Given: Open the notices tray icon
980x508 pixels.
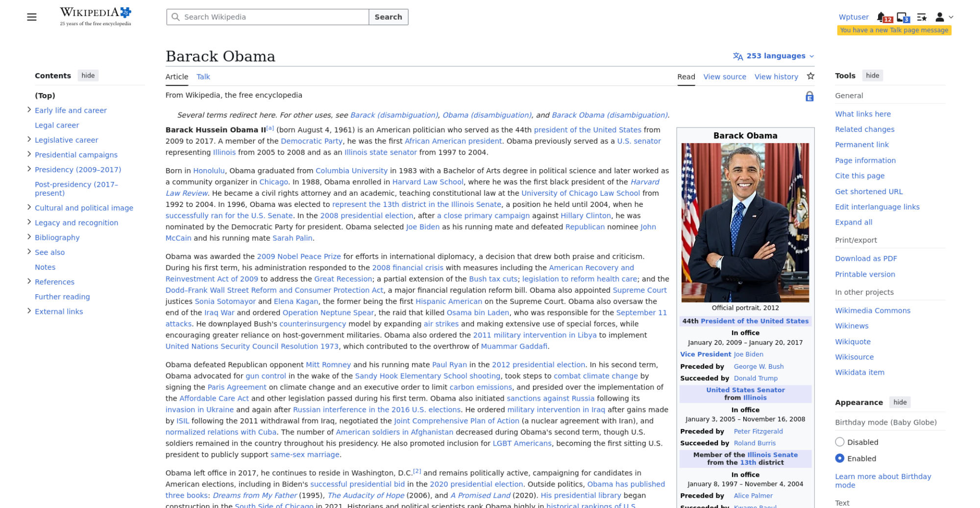Looking at the screenshot, I should [x=902, y=17].
